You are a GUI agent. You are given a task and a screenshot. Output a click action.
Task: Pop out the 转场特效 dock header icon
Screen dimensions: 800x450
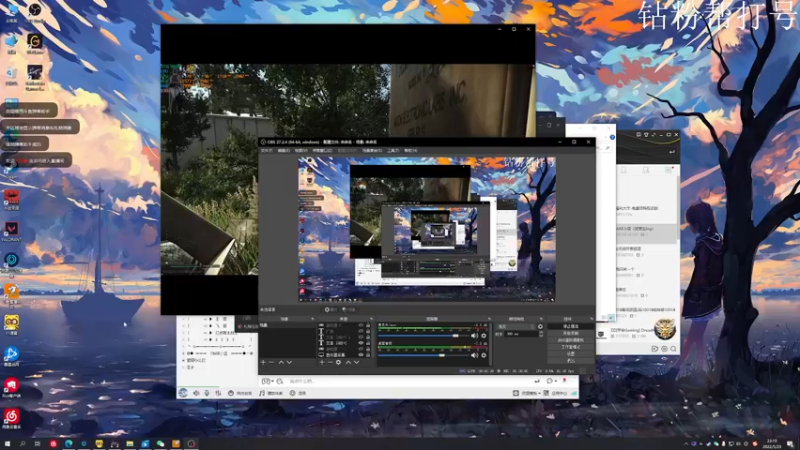coord(542,319)
